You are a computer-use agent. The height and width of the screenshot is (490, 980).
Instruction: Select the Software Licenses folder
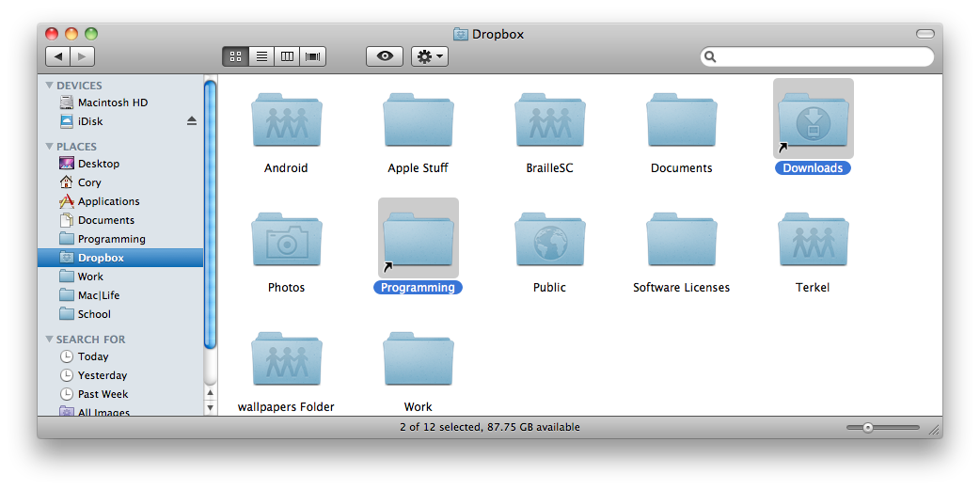(681, 240)
